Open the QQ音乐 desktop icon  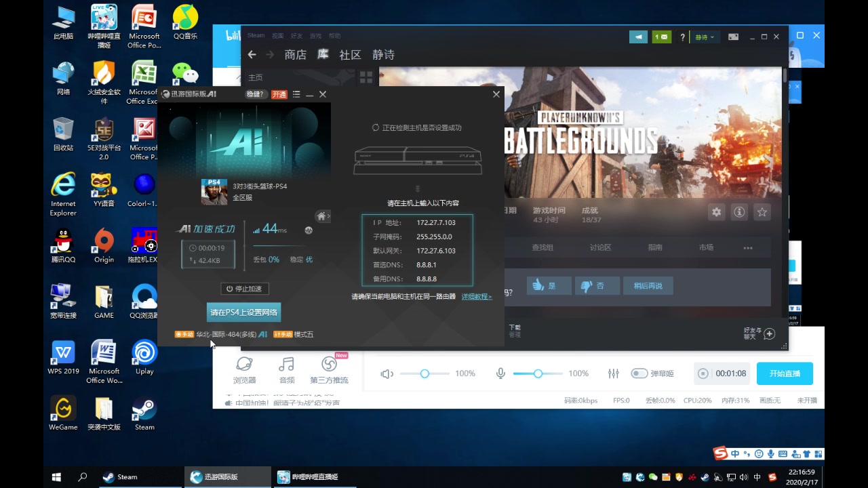click(185, 22)
